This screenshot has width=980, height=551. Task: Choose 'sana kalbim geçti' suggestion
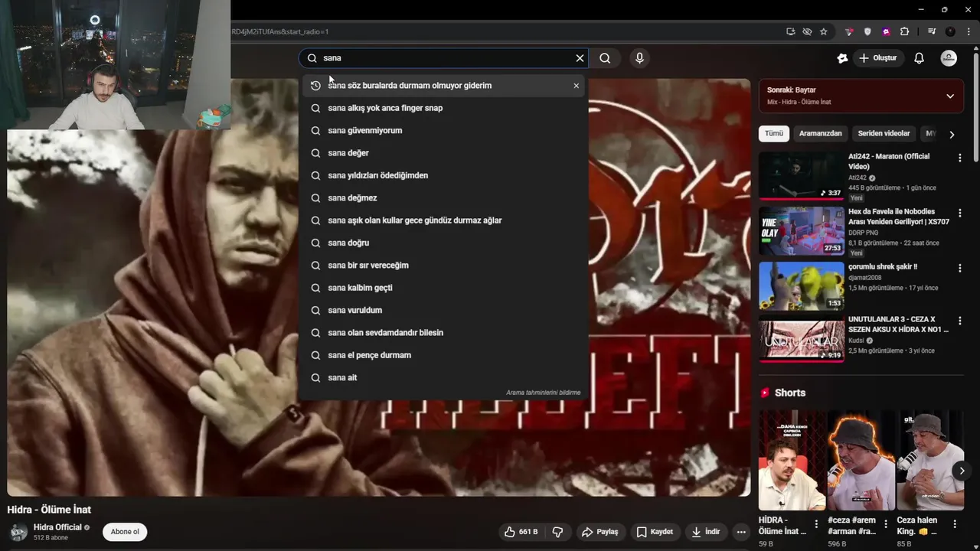pos(443,288)
